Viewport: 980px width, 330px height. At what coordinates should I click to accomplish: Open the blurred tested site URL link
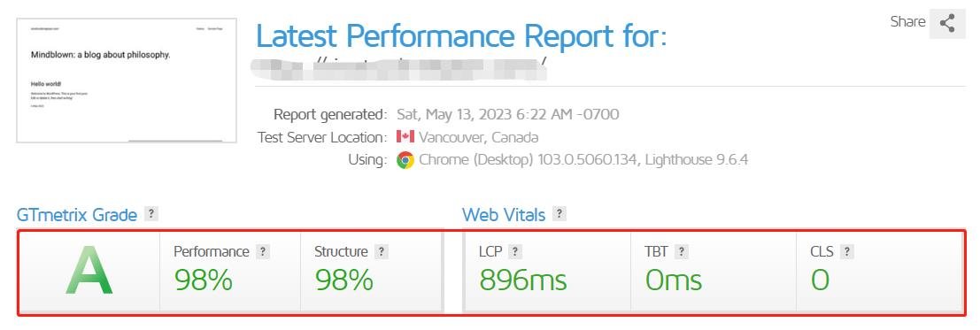tap(400, 67)
